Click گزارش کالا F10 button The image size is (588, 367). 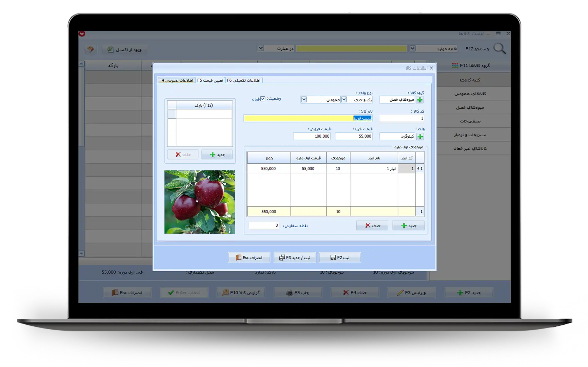pos(241,293)
